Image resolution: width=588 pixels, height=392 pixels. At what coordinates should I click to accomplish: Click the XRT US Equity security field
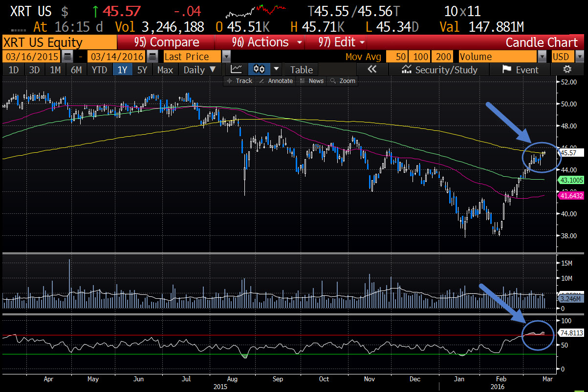click(x=59, y=42)
